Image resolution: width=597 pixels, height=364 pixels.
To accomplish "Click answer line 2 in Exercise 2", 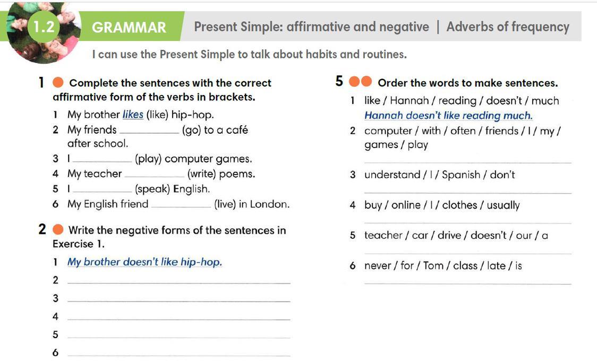I will [180, 281].
